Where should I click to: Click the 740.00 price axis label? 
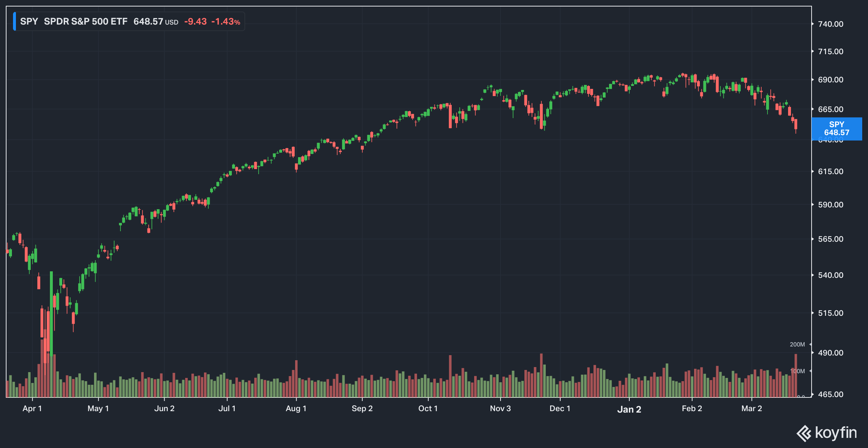pyautogui.click(x=830, y=24)
